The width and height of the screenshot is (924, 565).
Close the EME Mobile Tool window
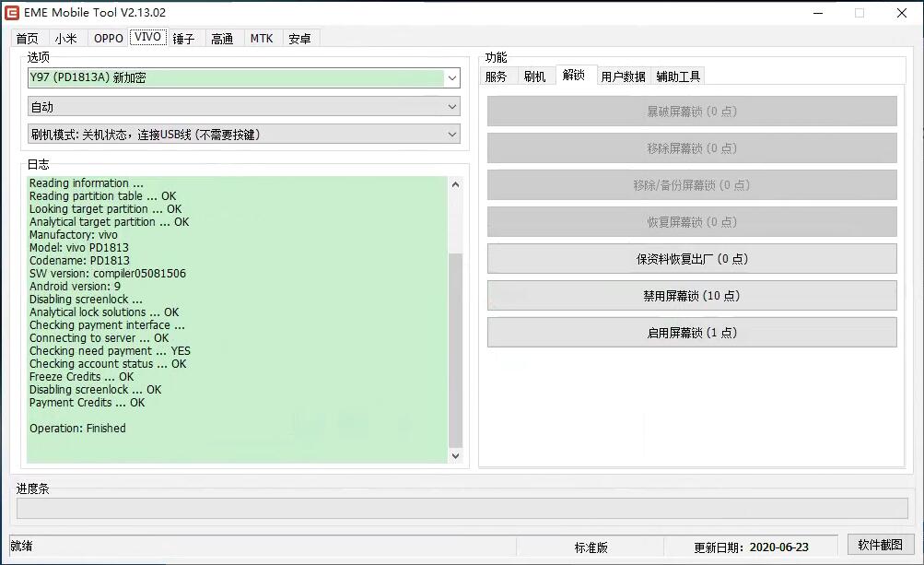[x=902, y=13]
